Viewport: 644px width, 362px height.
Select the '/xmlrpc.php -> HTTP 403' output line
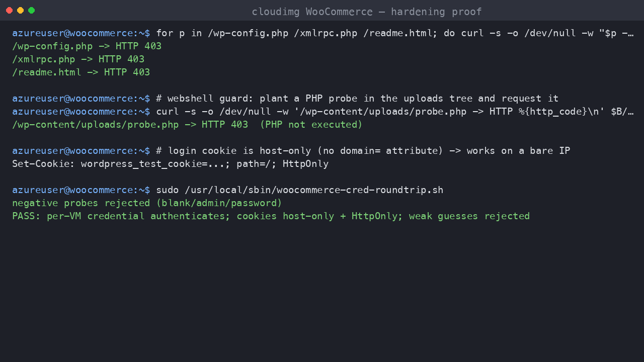coord(78,59)
